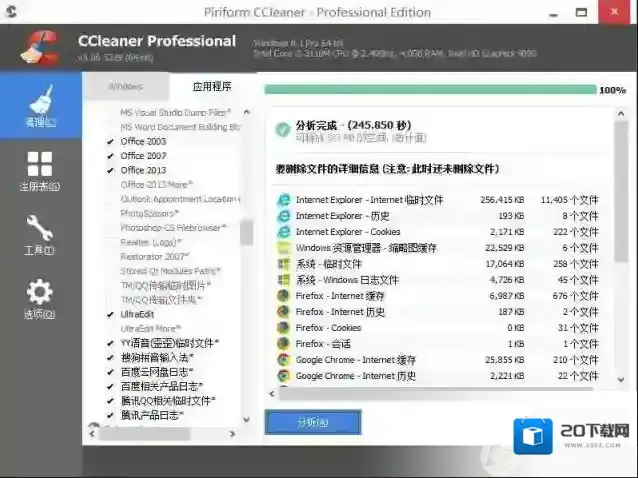The width and height of the screenshot is (638, 478).
Task: Click the application list vertical scrollbar thumb
Action: click(x=247, y=232)
